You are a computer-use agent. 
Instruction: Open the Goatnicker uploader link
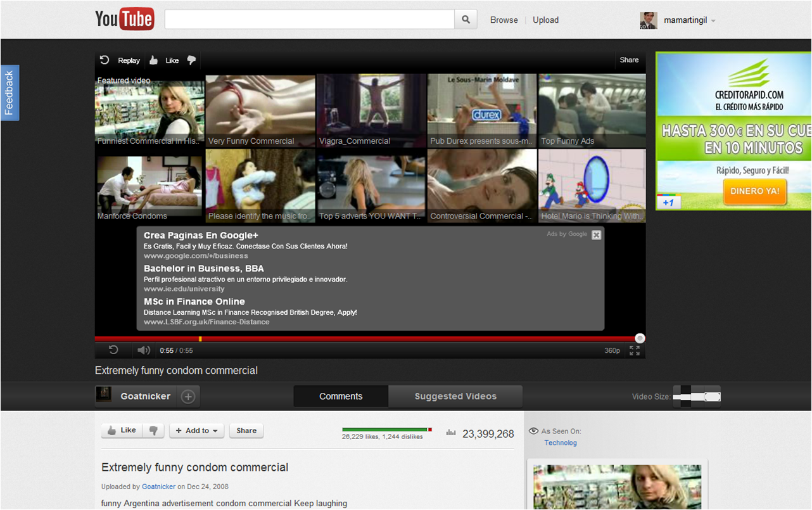pyautogui.click(x=158, y=487)
